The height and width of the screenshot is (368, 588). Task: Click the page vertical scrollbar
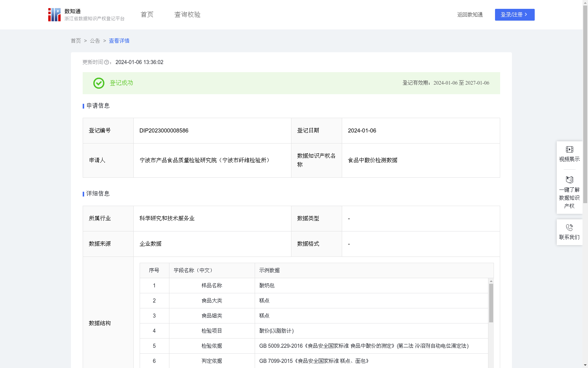[x=585, y=104]
